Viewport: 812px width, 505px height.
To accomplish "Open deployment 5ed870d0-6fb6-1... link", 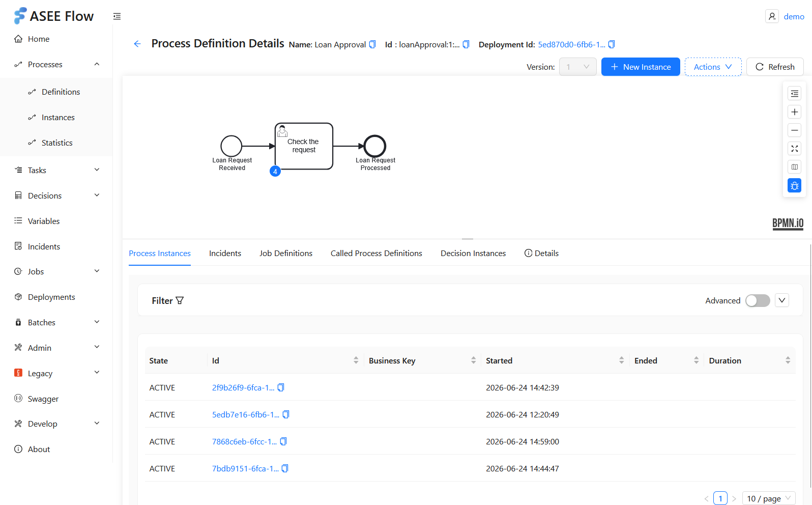I will pos(571,44).
